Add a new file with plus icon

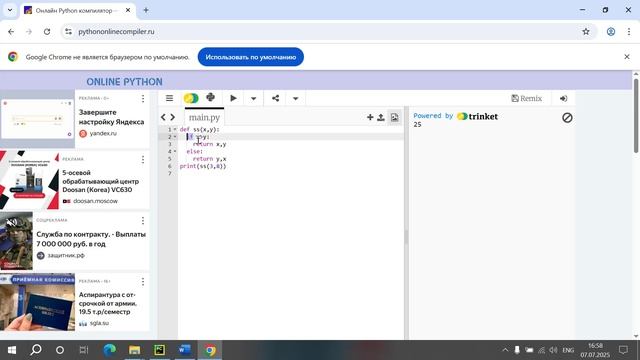(x=370, y=118)
